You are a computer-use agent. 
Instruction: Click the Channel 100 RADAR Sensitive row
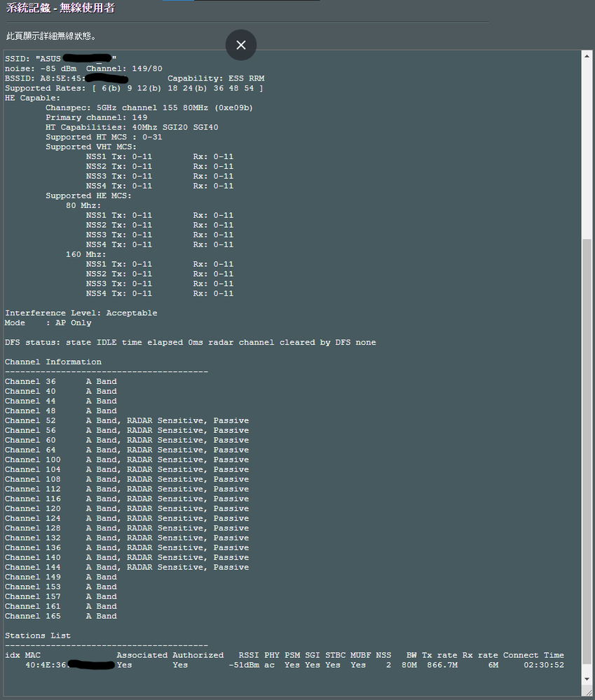pyautogui.click(x=126, y=460)
